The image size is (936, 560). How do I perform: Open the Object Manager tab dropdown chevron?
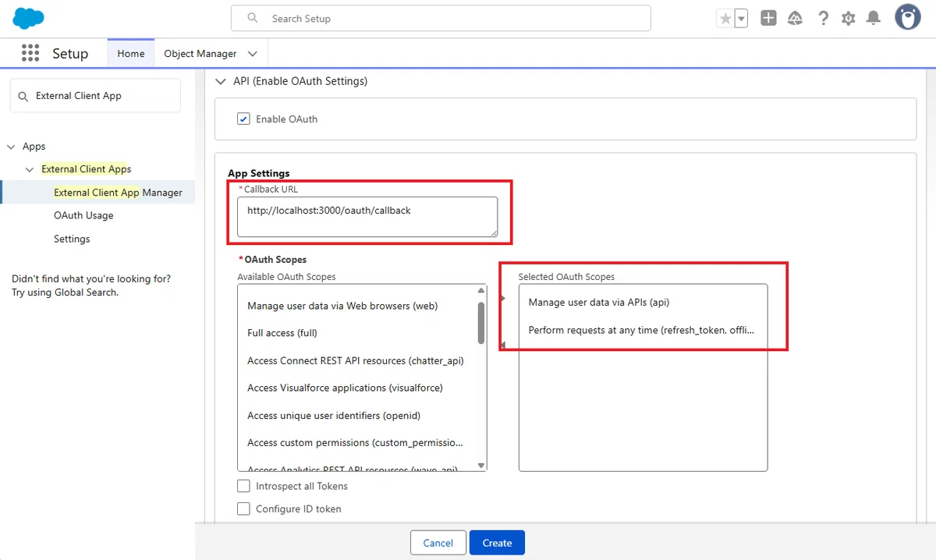coord(252,54)
